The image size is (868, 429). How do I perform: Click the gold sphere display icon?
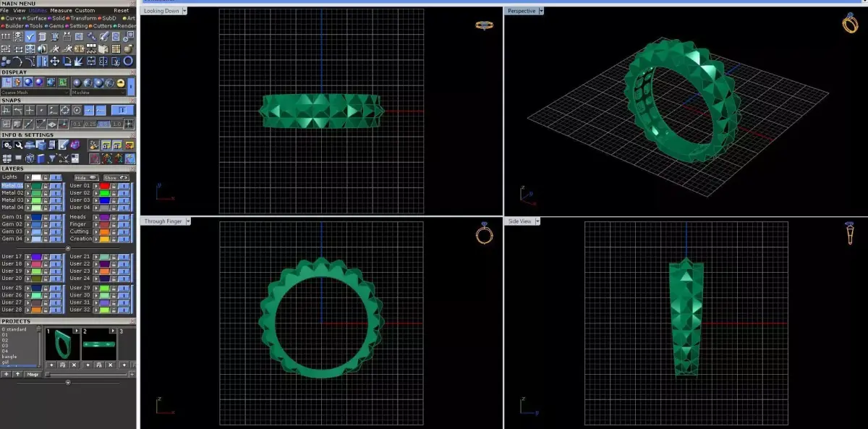click(121, 82)
